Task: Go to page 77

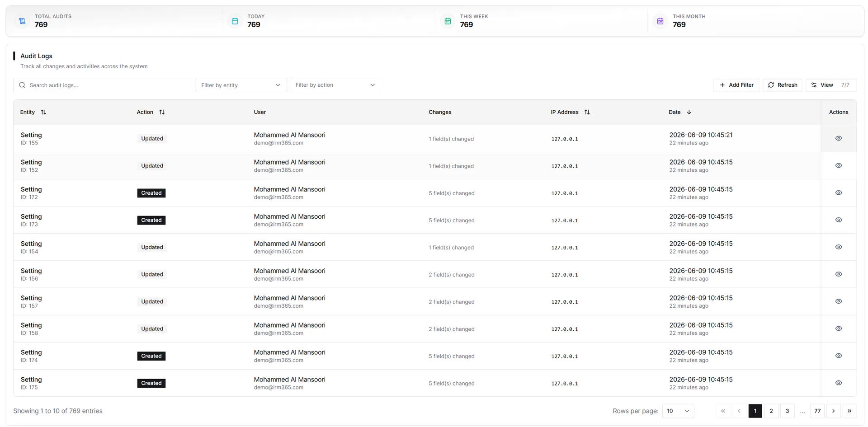Action: coord(817,411)
